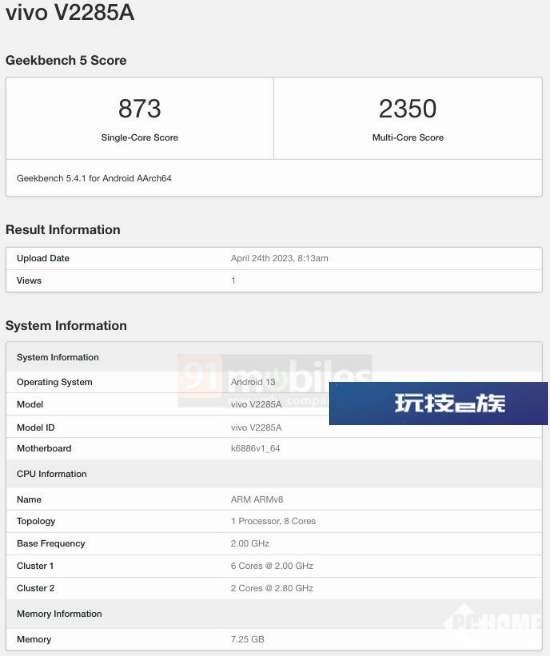
Task: Click the Topology label
Action: [x=36, y=521]
